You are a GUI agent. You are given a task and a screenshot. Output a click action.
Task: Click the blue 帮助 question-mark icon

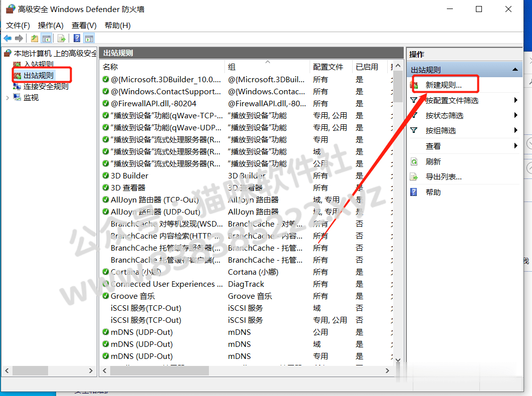414,192
